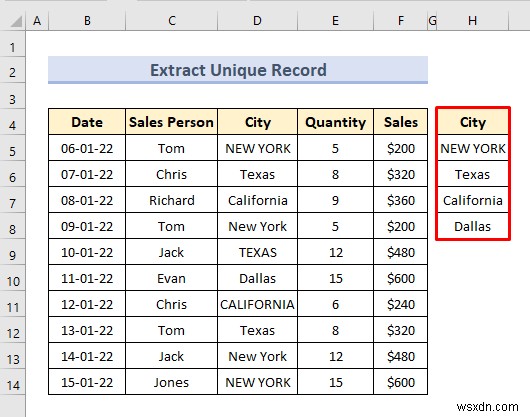Select date cell 09-01-22
This screenshot has width=530, height=417.
tap(87, 226)
